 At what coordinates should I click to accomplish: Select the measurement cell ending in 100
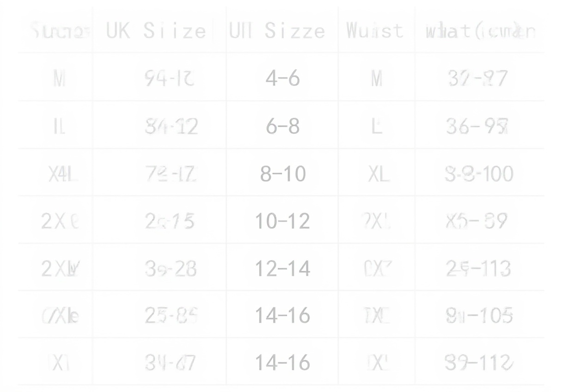(x=479, y=174)
